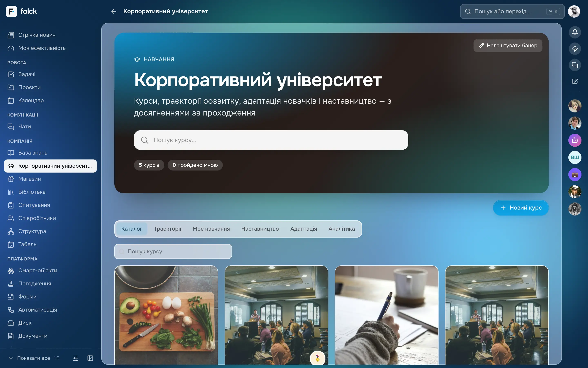Screen dimensions: 588x368
Task: Switch to the Наставництво tab
Action: (260, 229)
